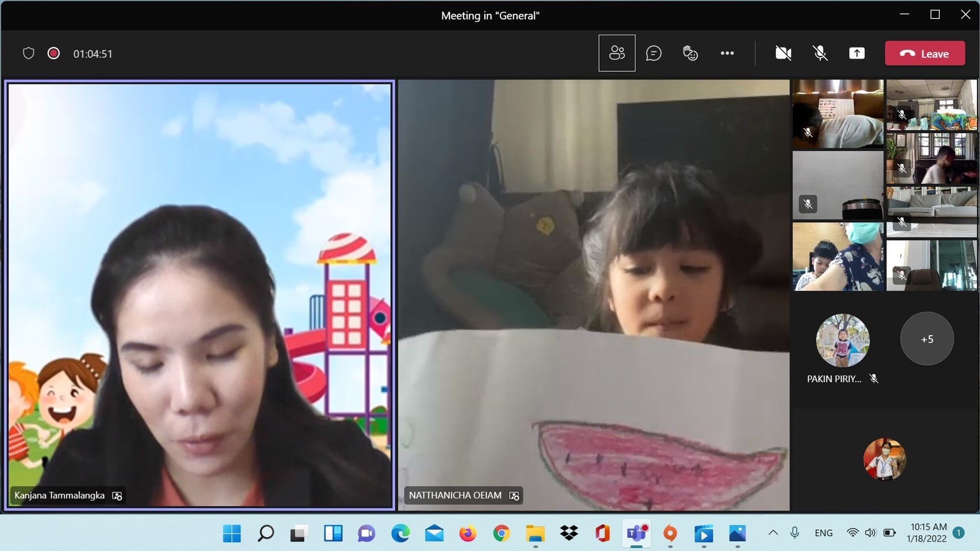Open the volume control in system tray
The width and height of the screenshot is (980, 551).
[870, 533]
